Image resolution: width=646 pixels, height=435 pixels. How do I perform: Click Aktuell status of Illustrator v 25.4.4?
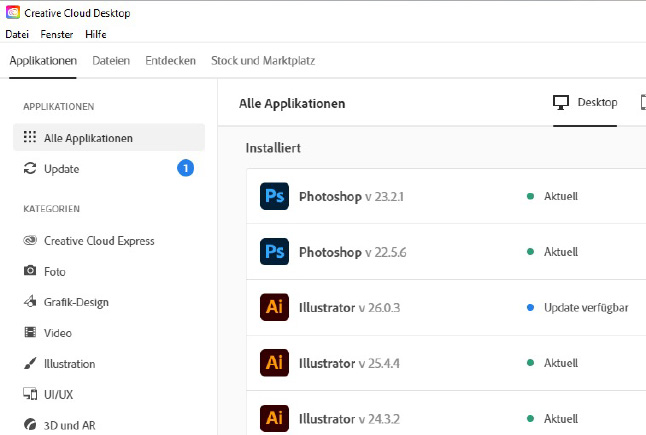pos(552,363)
